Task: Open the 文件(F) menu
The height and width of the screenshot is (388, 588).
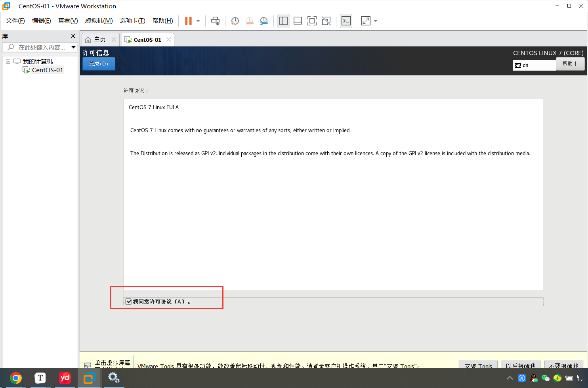Action: (15, 21)
